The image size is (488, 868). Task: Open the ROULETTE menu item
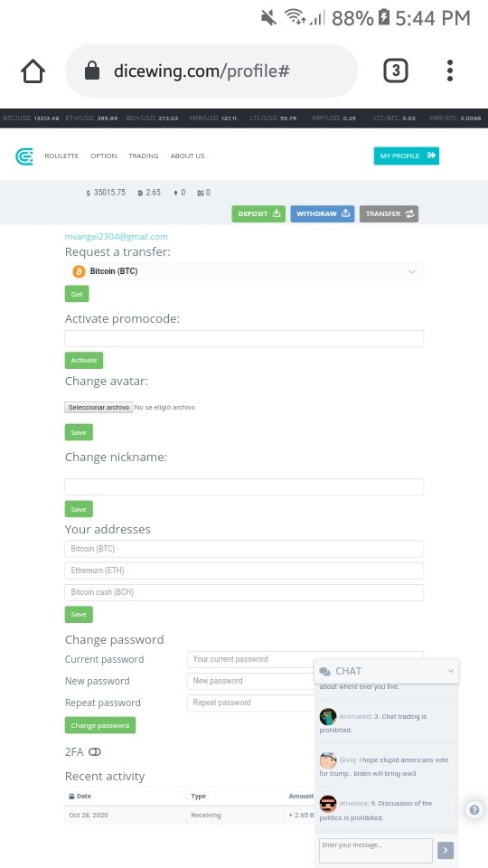[61, 156]
